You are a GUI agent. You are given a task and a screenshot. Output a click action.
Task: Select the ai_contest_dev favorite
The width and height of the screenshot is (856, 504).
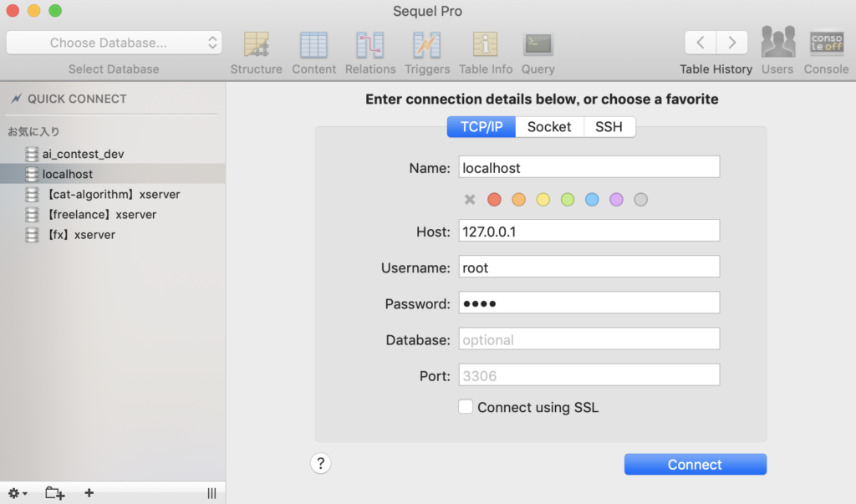pyautogui.click(x=83, y=155)
